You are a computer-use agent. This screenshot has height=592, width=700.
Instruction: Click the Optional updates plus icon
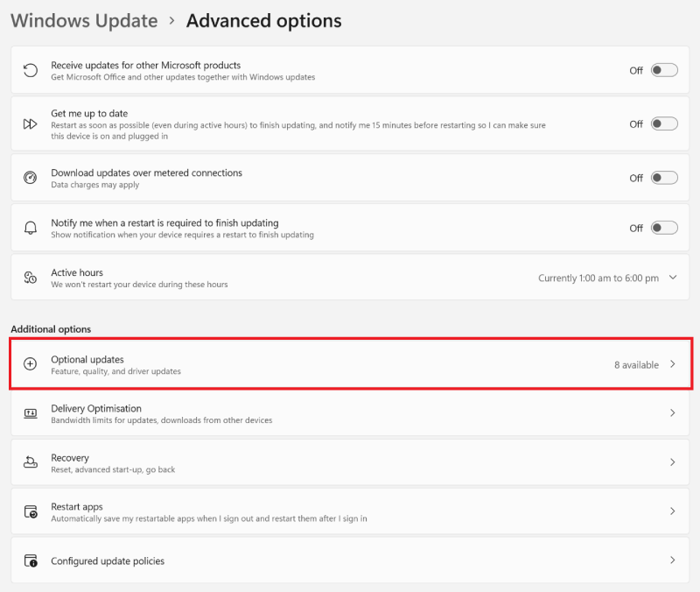(x=29, y=363)
